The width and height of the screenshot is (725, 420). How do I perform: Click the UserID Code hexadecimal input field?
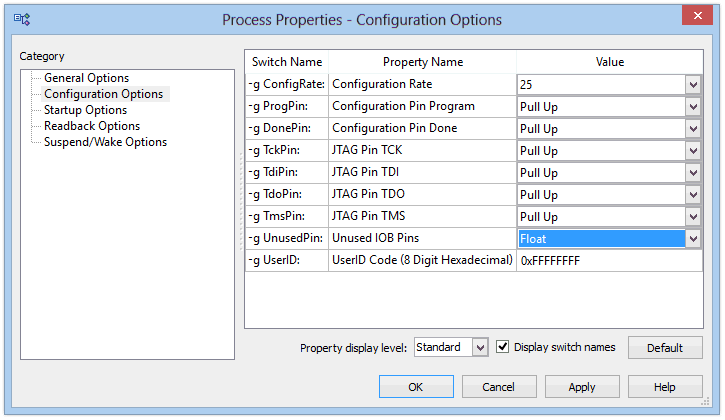[609, 261]
